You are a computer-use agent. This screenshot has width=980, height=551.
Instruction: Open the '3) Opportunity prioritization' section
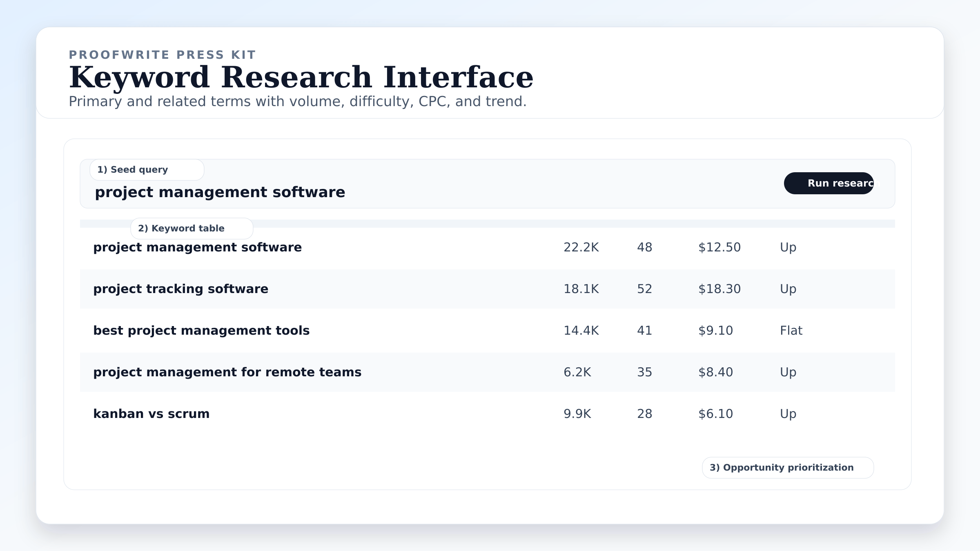click(x=787, y=468)
